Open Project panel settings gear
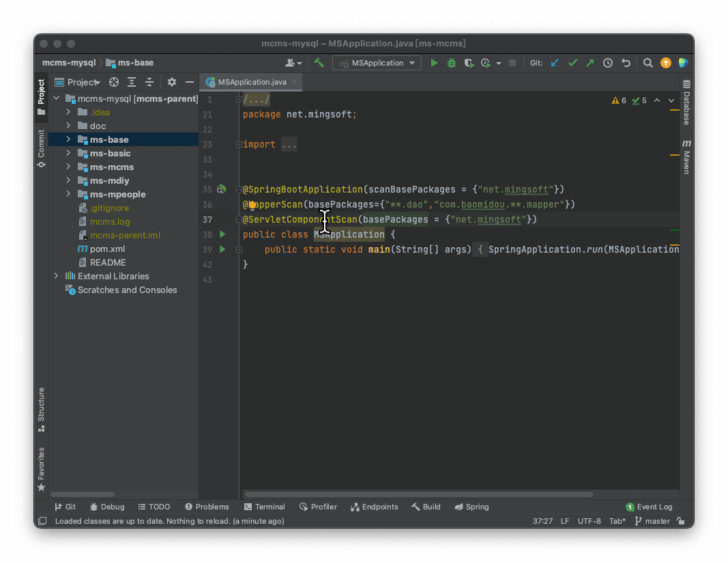Image resolution: width=728 pixels, height=562 pixels. pos(172,82)
